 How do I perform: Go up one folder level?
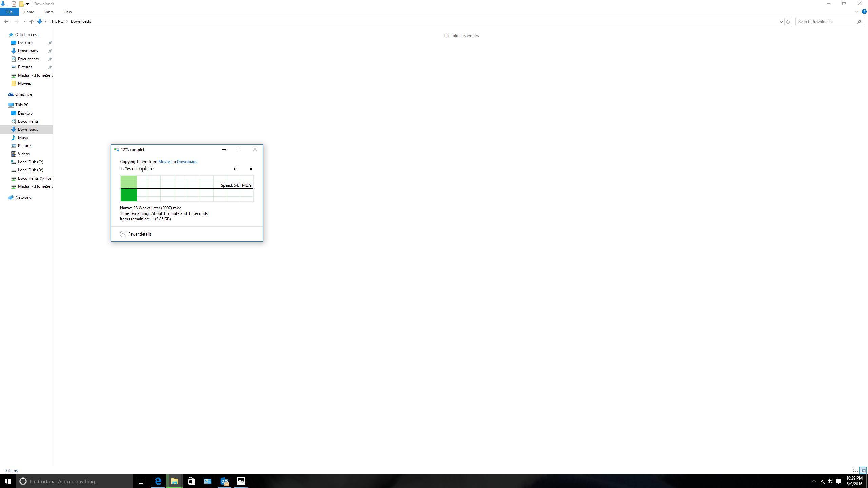[x=31, y=21]
